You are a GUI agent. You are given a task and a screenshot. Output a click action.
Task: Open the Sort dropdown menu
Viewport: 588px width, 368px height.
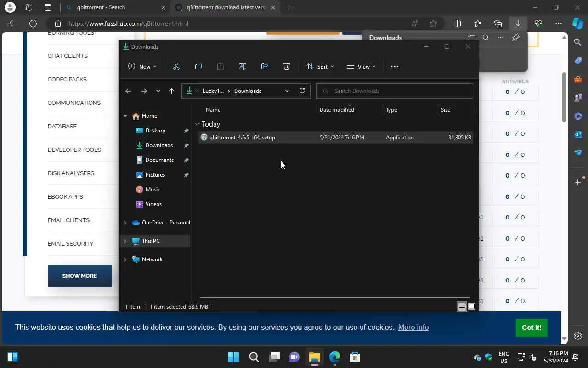click(320, 67)
